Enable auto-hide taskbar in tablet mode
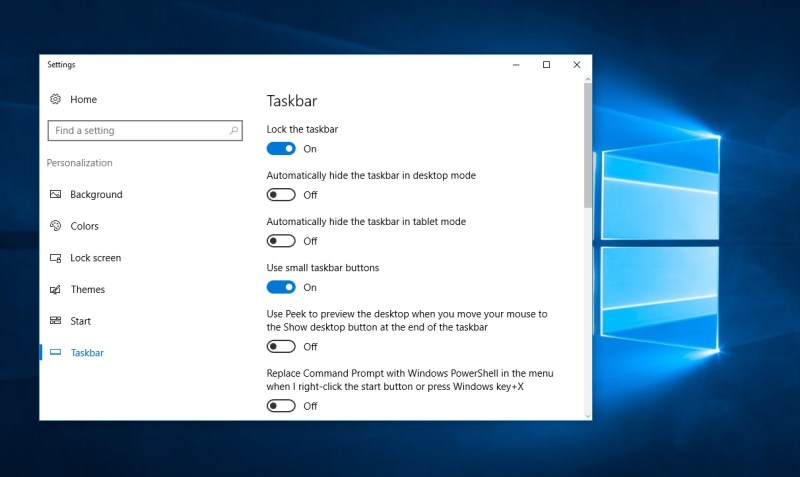Screen dimensions: 800x477 [x=281, y=241]
